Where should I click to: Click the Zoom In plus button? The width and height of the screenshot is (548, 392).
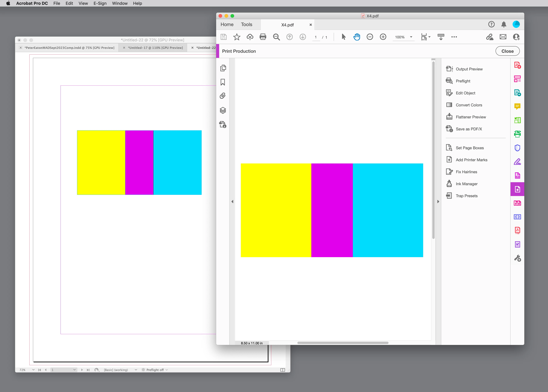[x=383, y=37]
